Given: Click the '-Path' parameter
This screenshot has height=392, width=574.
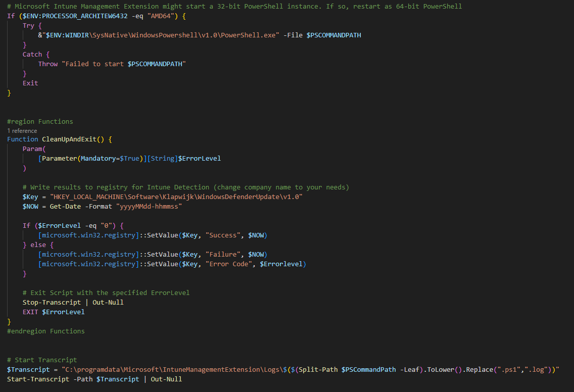Looking at the screenshot, I should click(83, 379).
